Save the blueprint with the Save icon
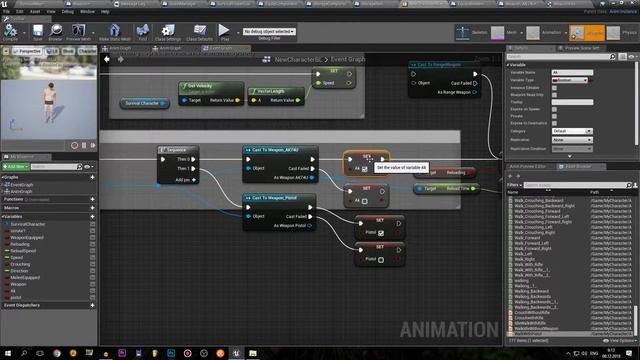The width and height of the screenshot is (640, 360). click(38, 32)
